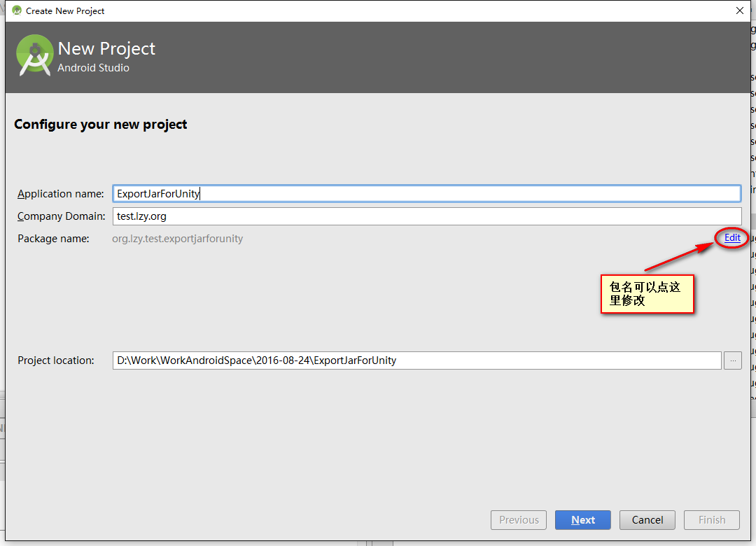
Task: Click the Android Studio logo in header
Action: 34,56
